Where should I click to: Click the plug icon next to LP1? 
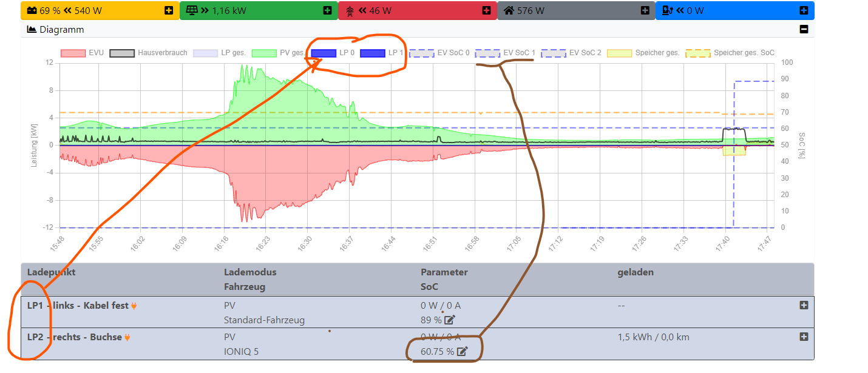[x=134, y=306]
